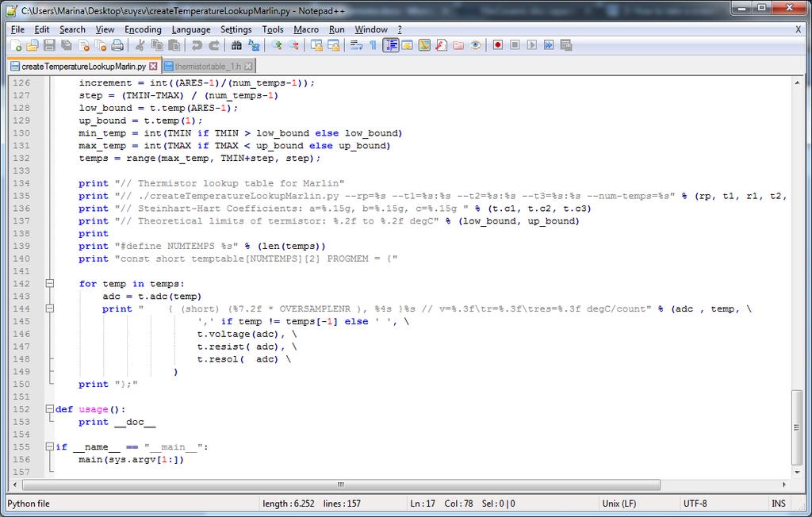The image size is (812, 517).
Task: Click the Paste toolbar icon
Action: (174, 45)
